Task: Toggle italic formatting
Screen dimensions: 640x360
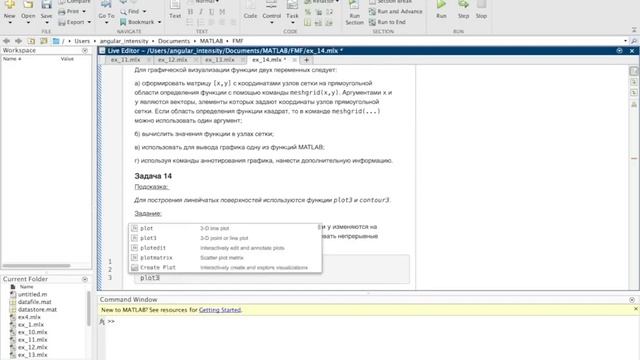Action: pyautogui.click(x=201, y=12)
